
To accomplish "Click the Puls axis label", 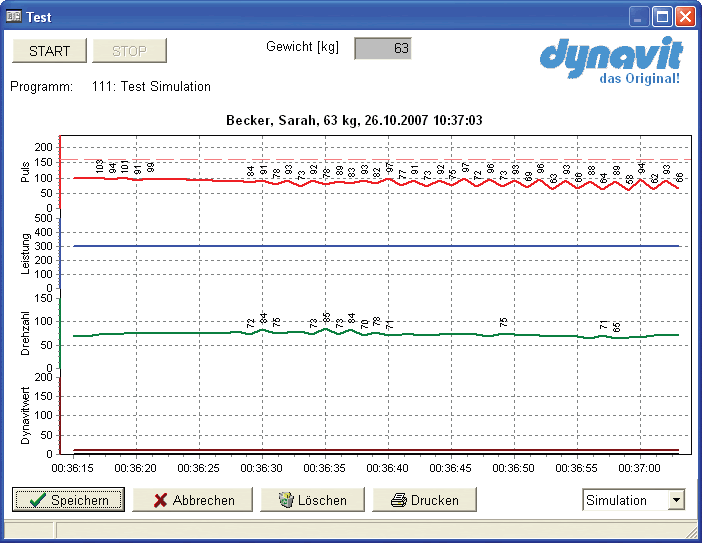I will [x=25, y=172].
